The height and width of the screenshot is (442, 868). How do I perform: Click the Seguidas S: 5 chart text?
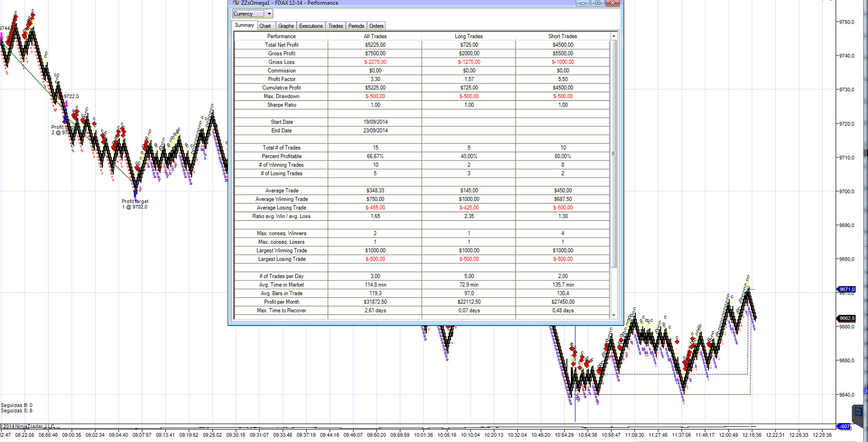(17, 411)
